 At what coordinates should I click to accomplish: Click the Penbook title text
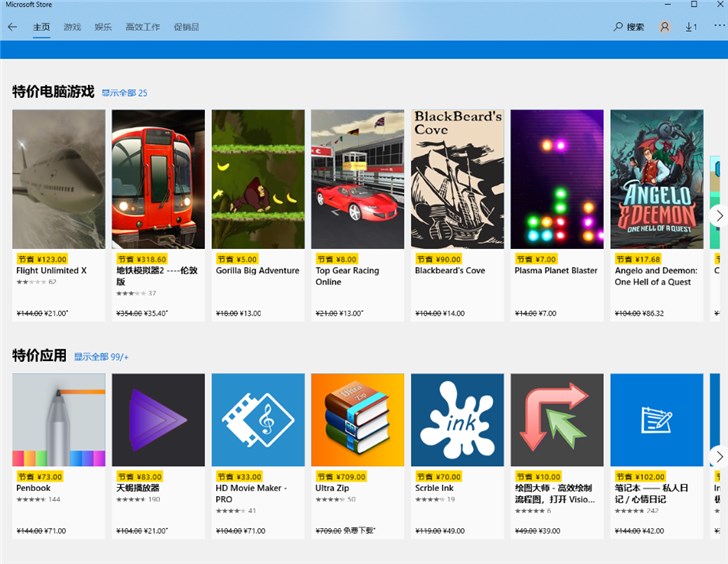pos(33,488)
